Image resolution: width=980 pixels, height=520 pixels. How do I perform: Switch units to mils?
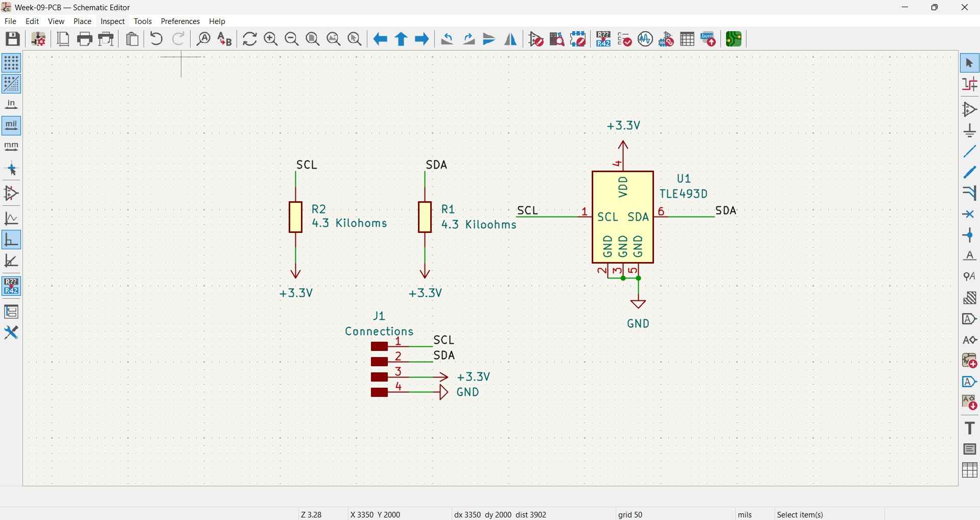click(x=11, y=126)
